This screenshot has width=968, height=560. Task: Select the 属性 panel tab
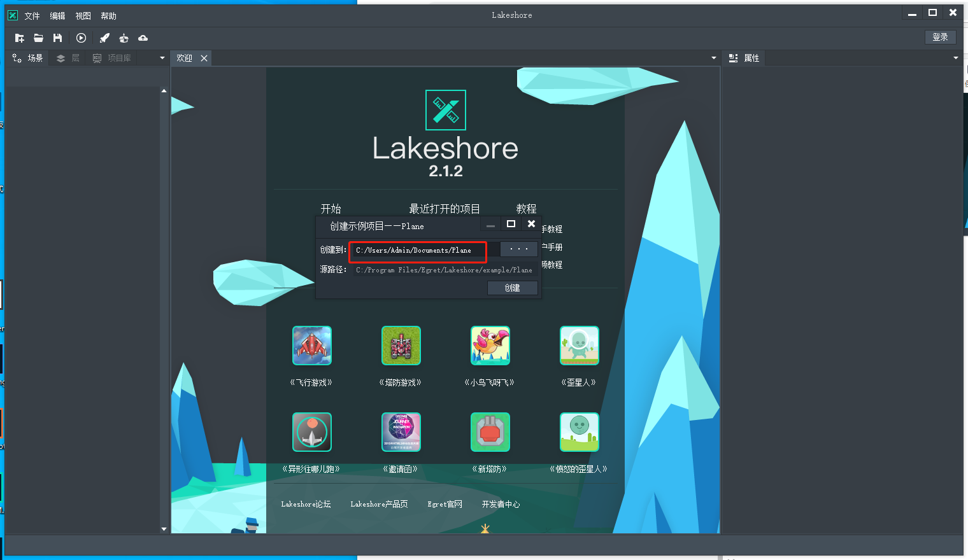point(744,58)
